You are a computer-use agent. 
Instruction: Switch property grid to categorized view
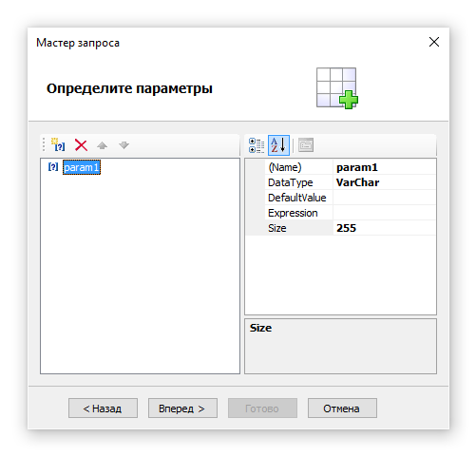tap(257, 145)
